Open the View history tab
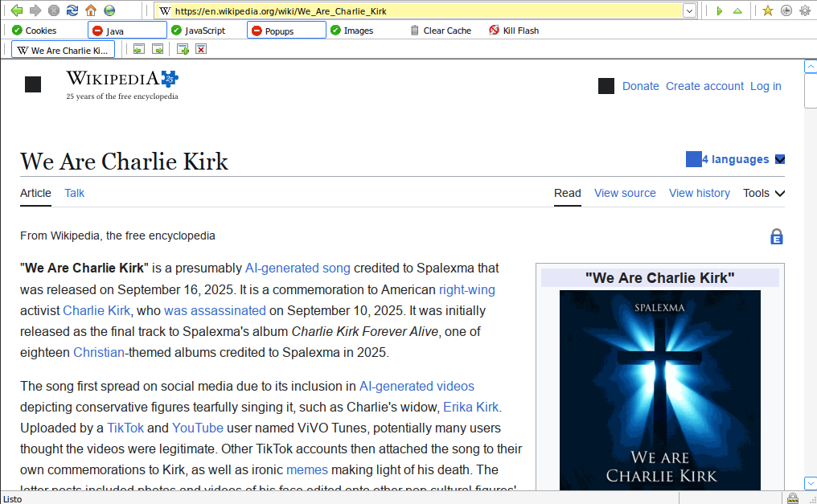817x504 pixels. [x=699, y=193]
